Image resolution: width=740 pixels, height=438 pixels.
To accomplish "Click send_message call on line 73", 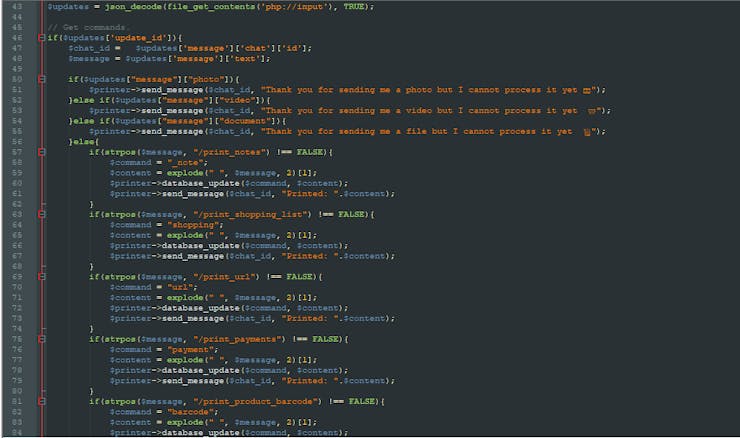I will click(252, 318).
